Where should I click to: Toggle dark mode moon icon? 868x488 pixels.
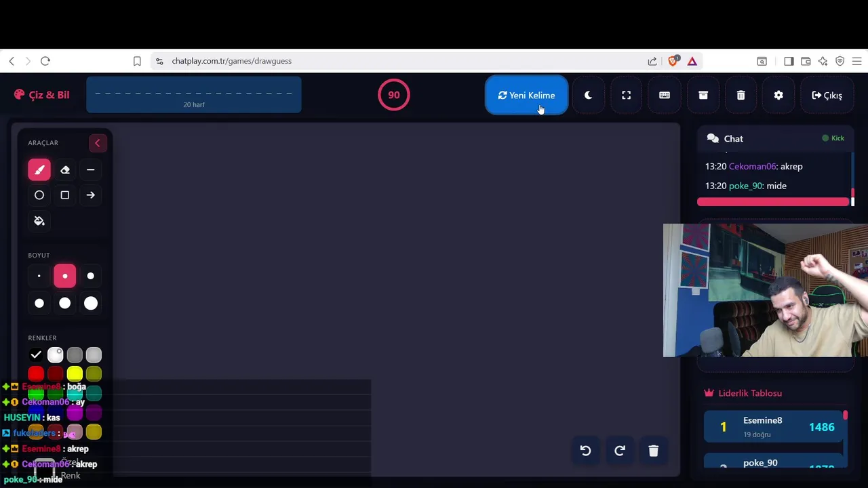(x=588, y=96)
